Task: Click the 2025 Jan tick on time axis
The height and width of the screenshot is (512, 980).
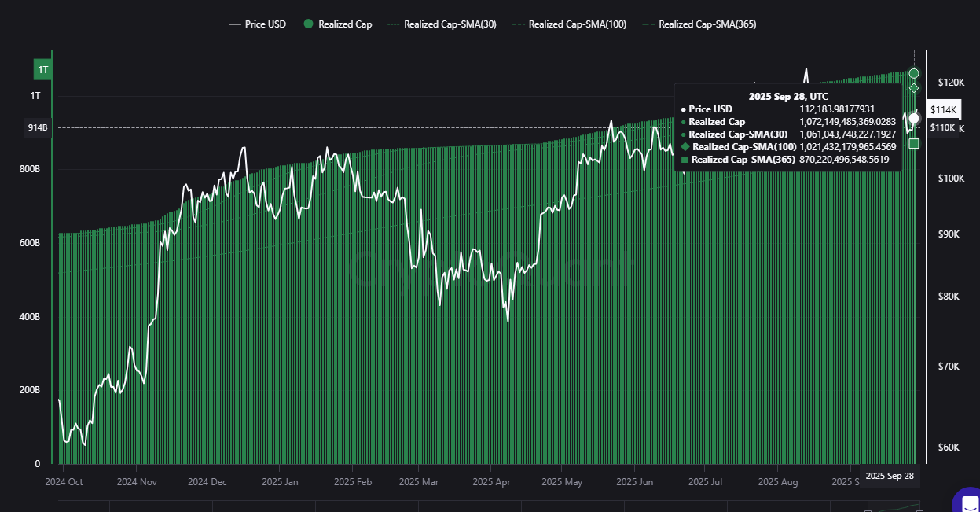Action: [x=280, y=482]
